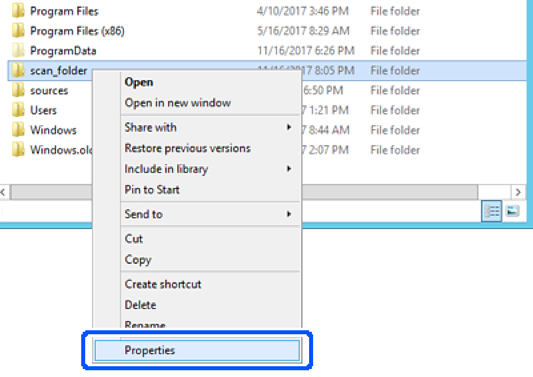Select the Program Files (x86) folder icon
The image size is (533, 377).
[x=18, y=31]
